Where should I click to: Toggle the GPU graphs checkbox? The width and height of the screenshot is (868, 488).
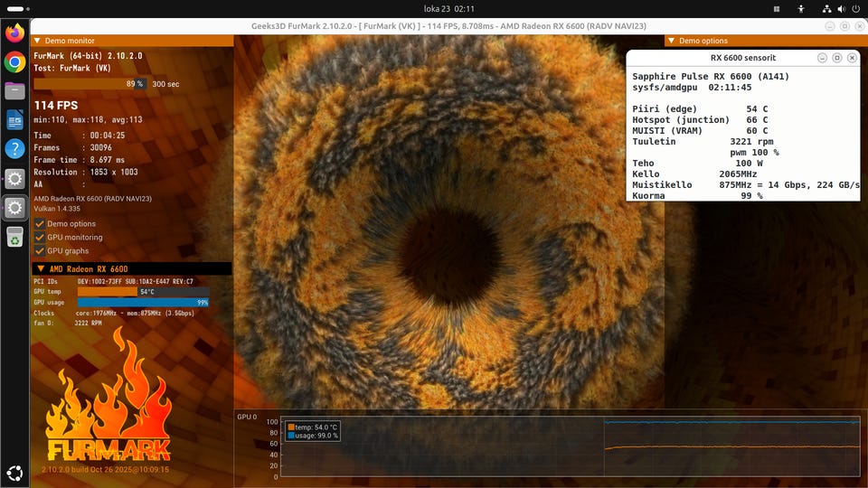[40, 250]
